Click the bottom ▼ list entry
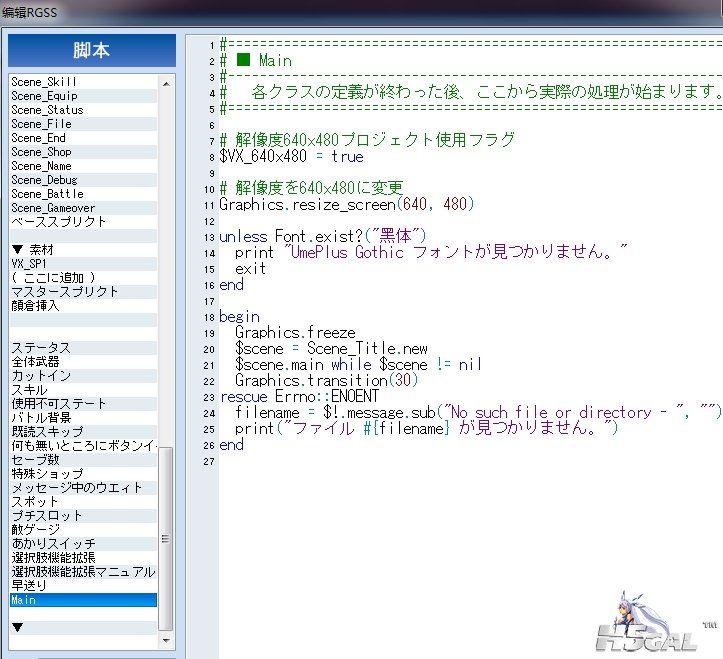 pos(17,627)
